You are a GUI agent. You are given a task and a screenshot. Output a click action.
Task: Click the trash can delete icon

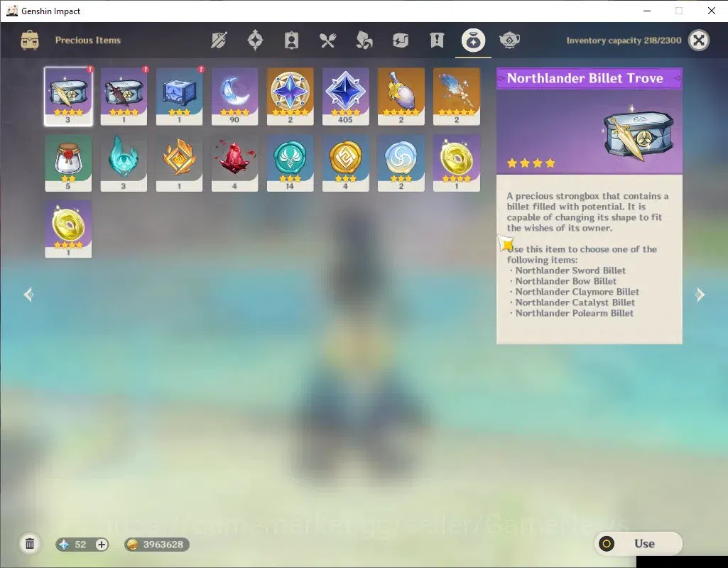(30, 544)
